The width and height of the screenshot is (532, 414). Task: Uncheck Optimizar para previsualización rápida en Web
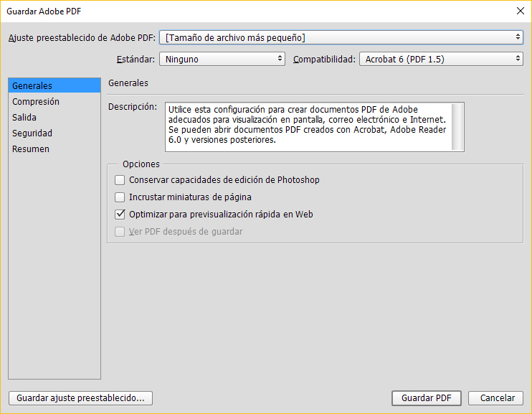click(120, 215)
